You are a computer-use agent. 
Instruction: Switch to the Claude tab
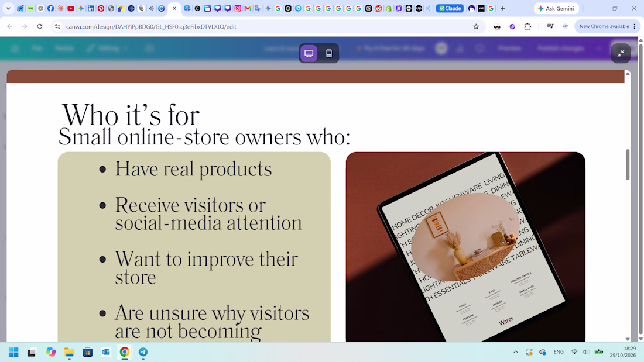point(450,8)
